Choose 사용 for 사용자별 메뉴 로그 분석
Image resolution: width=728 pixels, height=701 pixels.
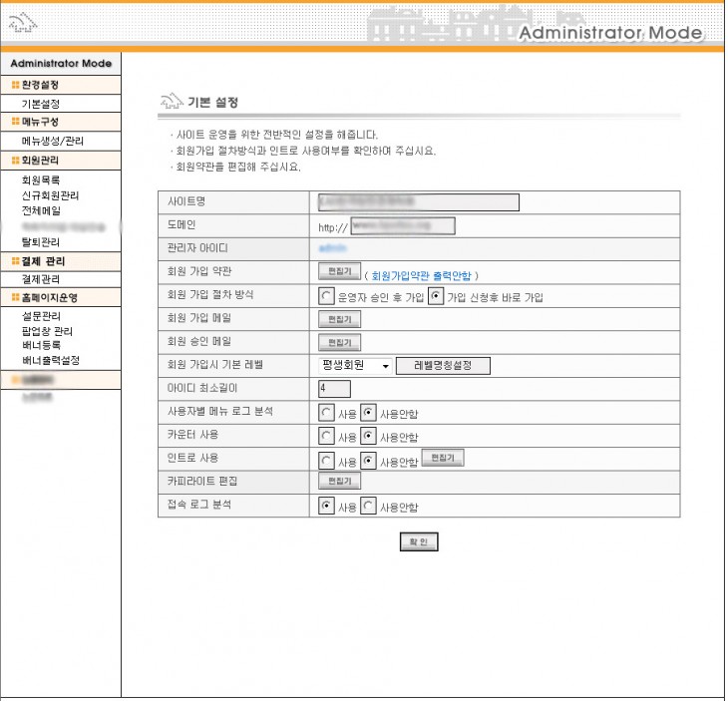click(326, 411)
